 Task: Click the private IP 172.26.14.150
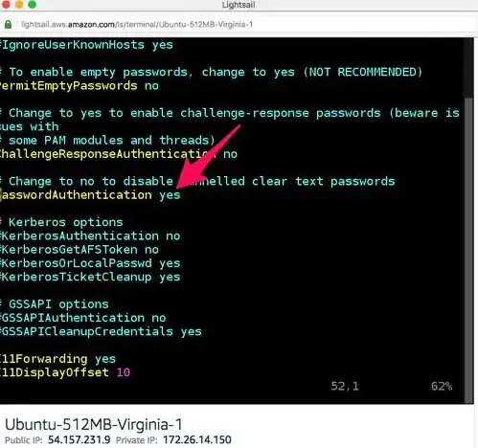(x=197, y=440)
